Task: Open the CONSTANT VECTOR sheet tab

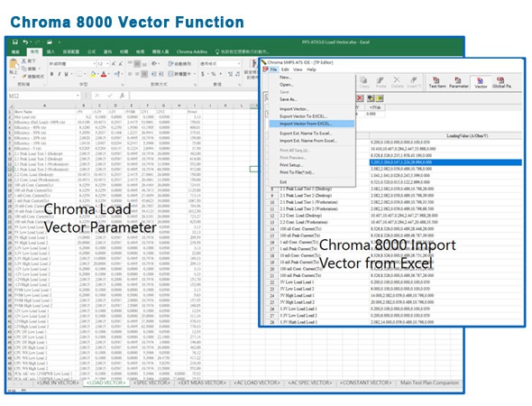Action: click(365, 383)
